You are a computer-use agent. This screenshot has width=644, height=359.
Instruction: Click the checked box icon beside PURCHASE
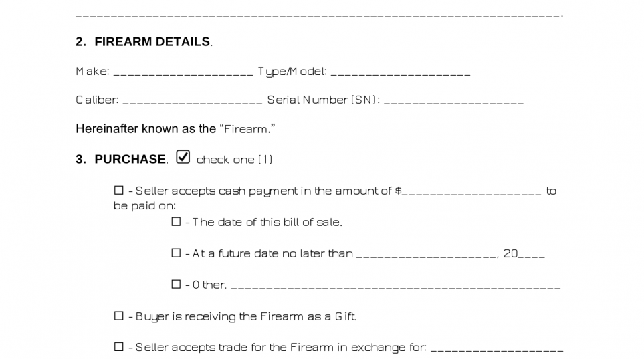[x=183, y=157]
